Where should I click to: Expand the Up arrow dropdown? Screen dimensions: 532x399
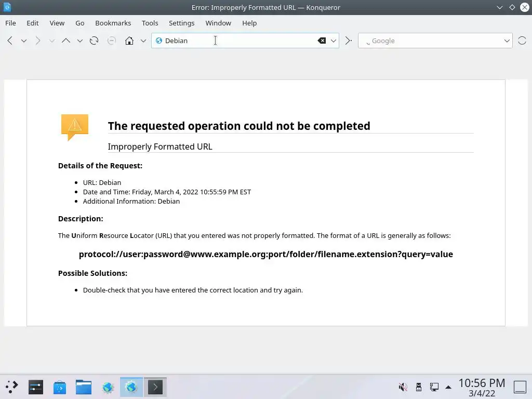[79, 41]
